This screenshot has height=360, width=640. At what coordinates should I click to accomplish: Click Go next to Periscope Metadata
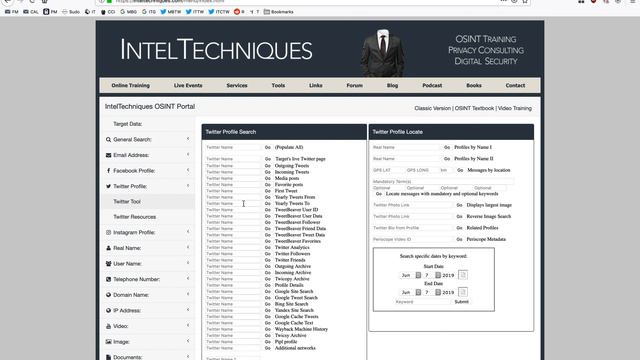(x=459, y=239)
